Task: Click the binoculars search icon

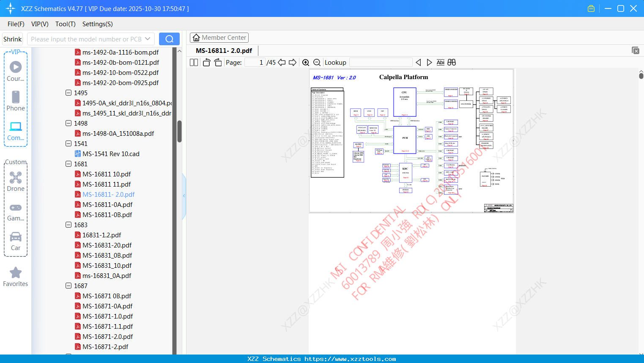Action: click(452, 62)
